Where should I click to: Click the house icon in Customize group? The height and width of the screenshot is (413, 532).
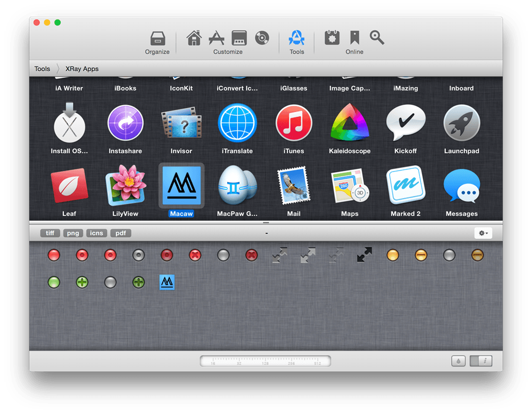(x=194, y=38)
